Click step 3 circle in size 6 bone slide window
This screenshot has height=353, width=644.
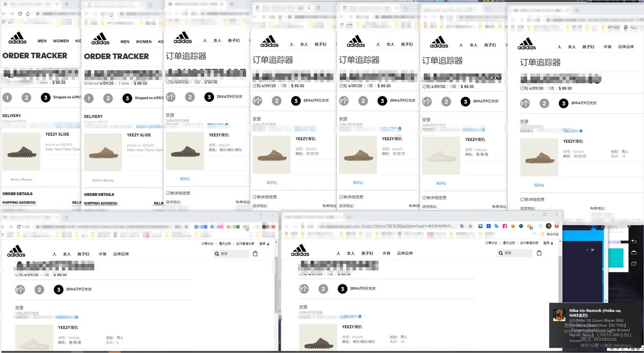[58, 290]
